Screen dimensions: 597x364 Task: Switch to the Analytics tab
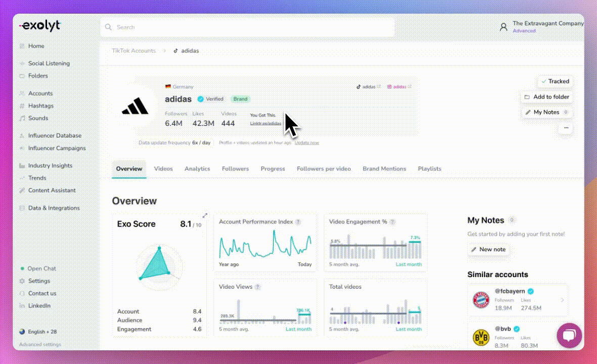coord(197,169)
